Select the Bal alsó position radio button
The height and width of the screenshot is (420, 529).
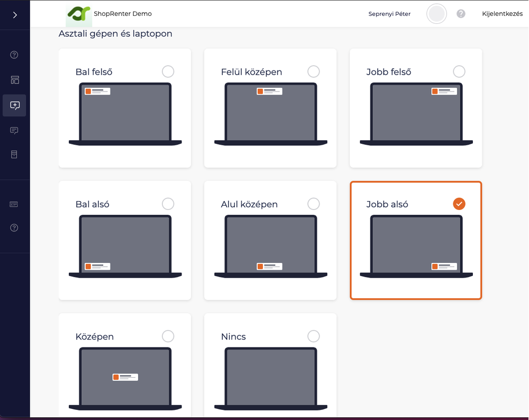(168, 204)
